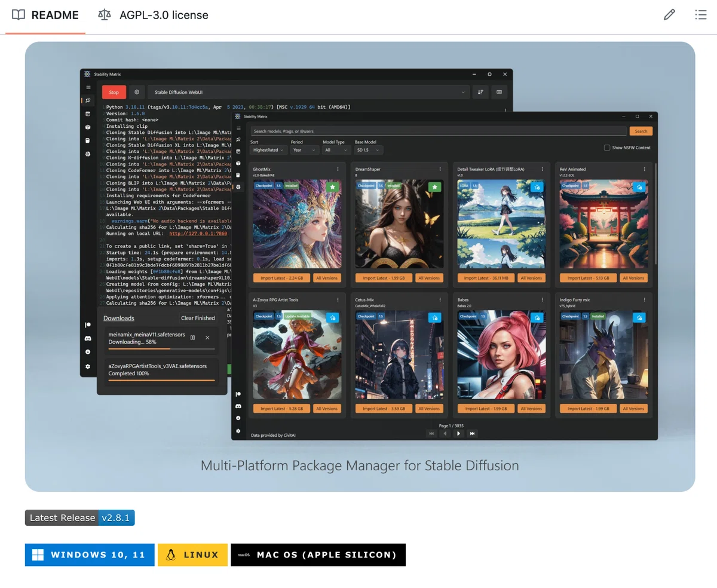Cancel the meinamix_meinaV11 download with the X
The width and height of the screenshot is (717, 588).
pyautogui.click(x=207, y=338)
